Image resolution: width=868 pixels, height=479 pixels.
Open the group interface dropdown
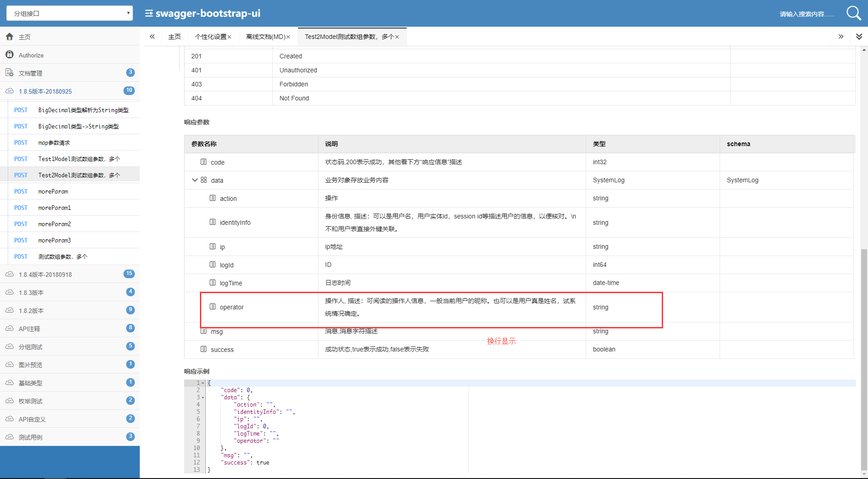(x=69, y=14)
